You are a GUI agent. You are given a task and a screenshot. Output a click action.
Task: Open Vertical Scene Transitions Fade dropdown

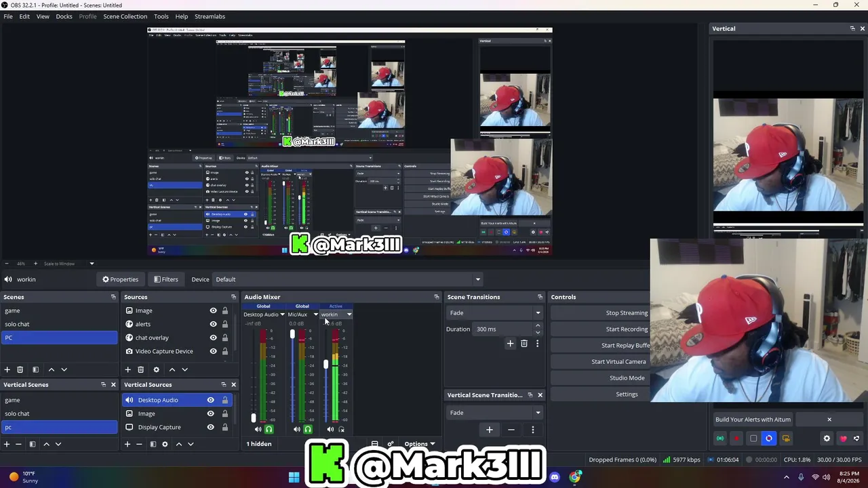click(x=494, y=413)
